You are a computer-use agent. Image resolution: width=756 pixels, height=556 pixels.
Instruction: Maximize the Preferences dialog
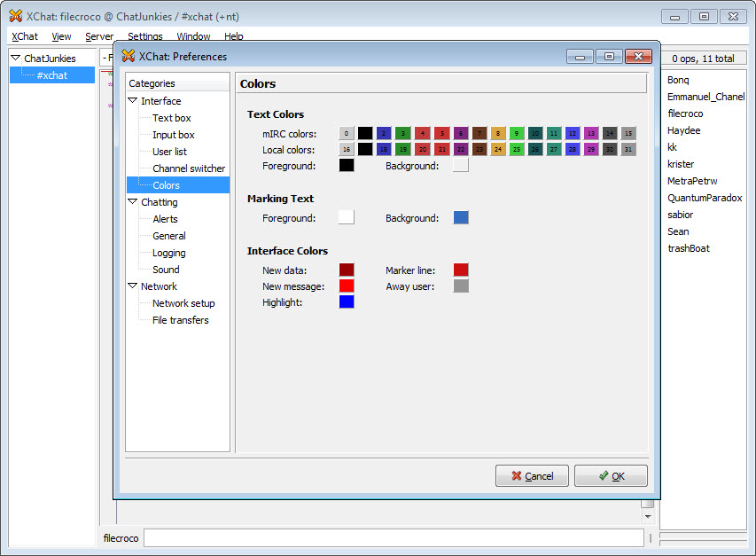[x=610, y=57]
